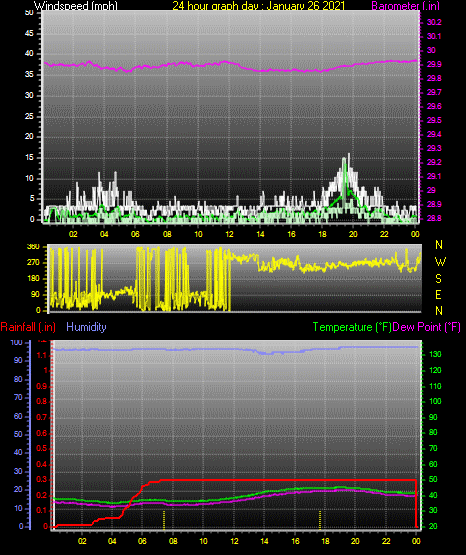Click the 30.2 value on barometer axis
The image size is (466, 555).
(434, 22)
